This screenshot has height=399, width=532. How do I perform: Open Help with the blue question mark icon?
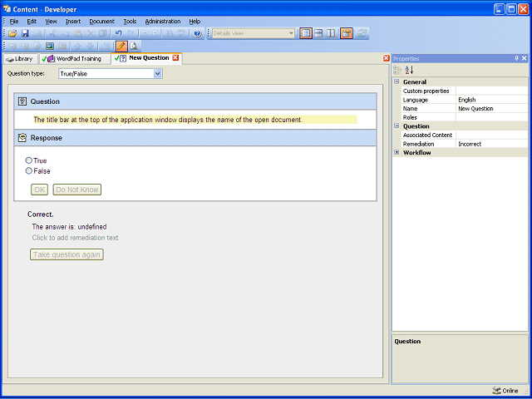click(198, 33)
